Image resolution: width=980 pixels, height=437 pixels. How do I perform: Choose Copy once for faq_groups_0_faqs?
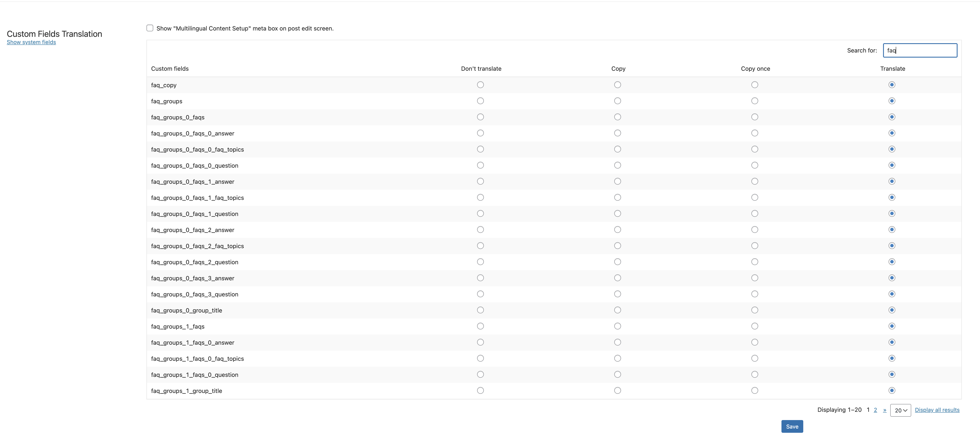(754, 117)
